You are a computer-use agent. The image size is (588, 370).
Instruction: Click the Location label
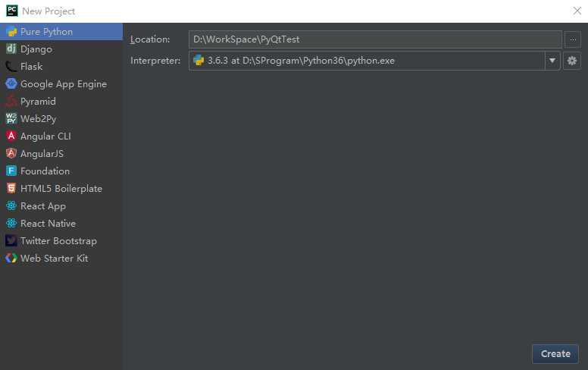[150, 39]
